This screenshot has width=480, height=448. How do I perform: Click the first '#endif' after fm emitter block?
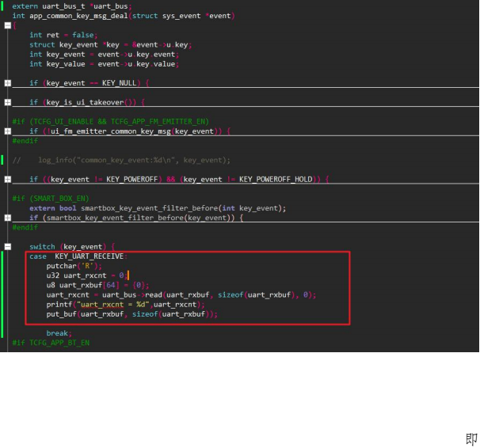click(x=25, y=141)
